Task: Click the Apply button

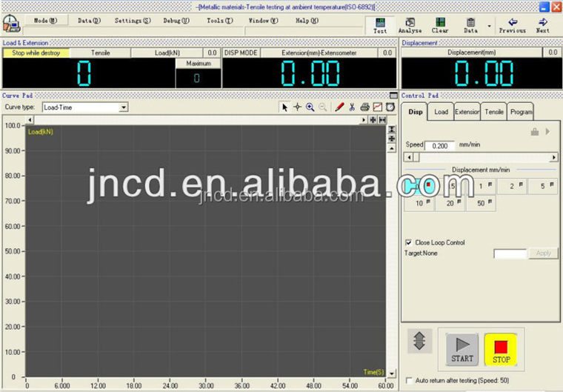Action: click(543, 253)
